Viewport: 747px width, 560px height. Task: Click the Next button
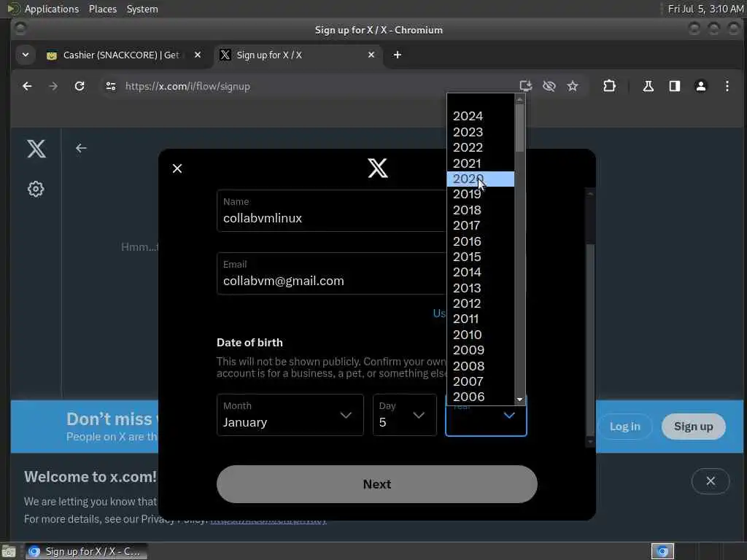click(377, 484)
